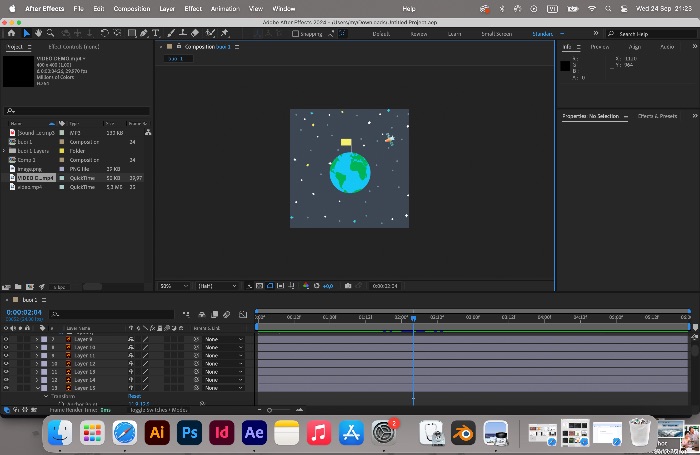Open Photoshop from the Dock

pyautogui.click(x=189, y=432)
